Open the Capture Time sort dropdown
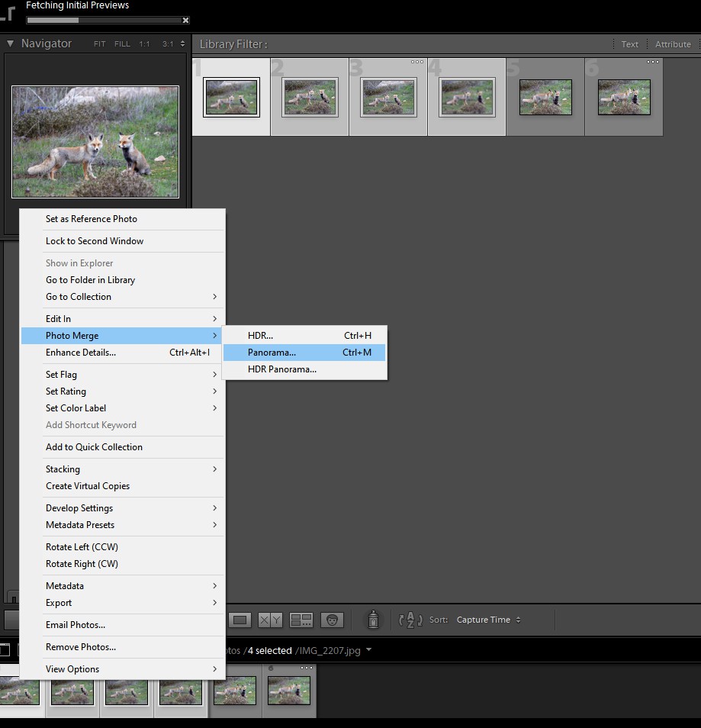This screenshot has width=701, height=728. 488,620
